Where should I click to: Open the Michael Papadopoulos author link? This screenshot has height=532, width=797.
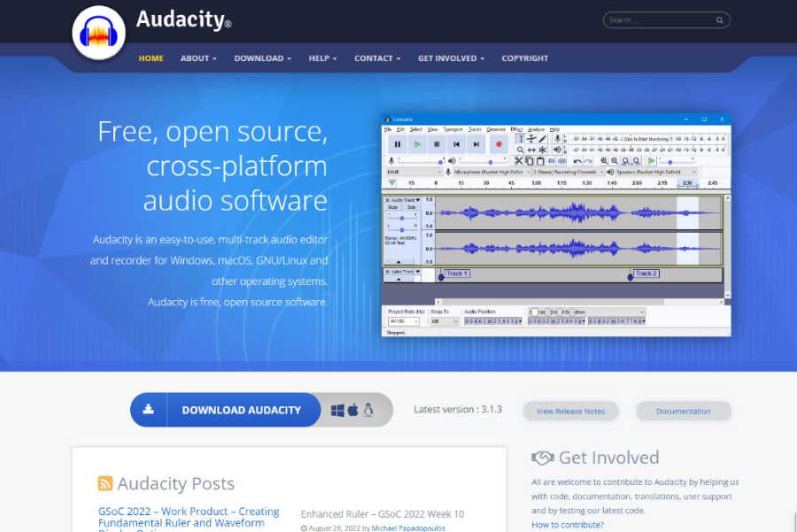coord(408,528)
